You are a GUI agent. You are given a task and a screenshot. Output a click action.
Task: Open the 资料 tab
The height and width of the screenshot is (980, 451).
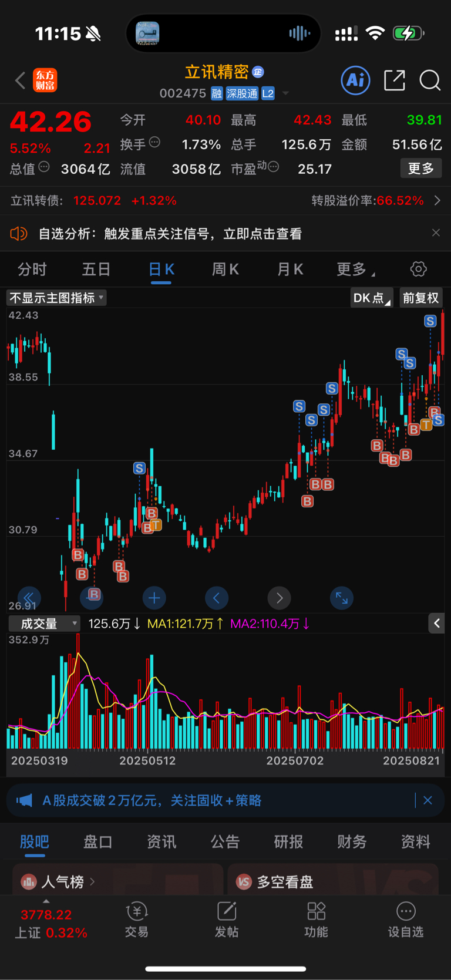tap(415, 841)
